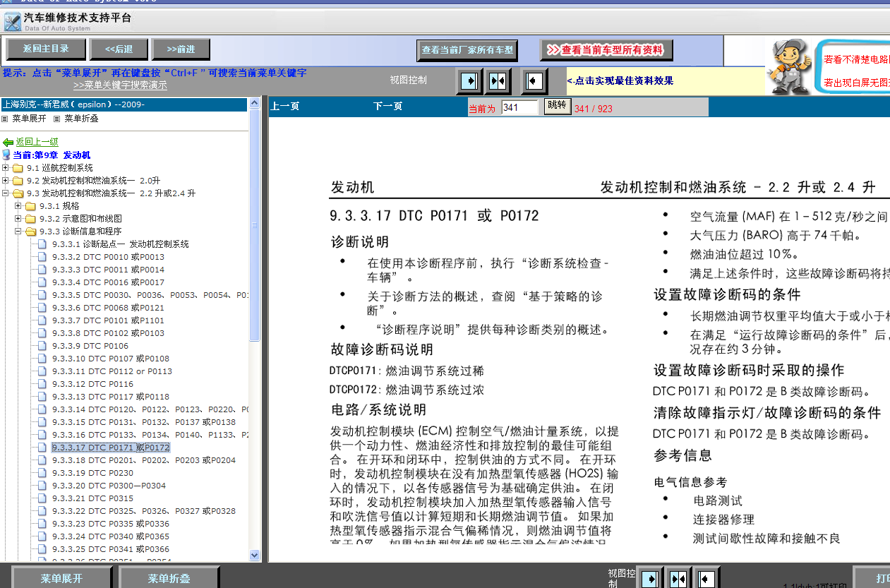The height and width of the screenshot is (588, 890).
Task: Open 9.3.3.25 DTC P0341 或P0366
Action: point(111,549)
